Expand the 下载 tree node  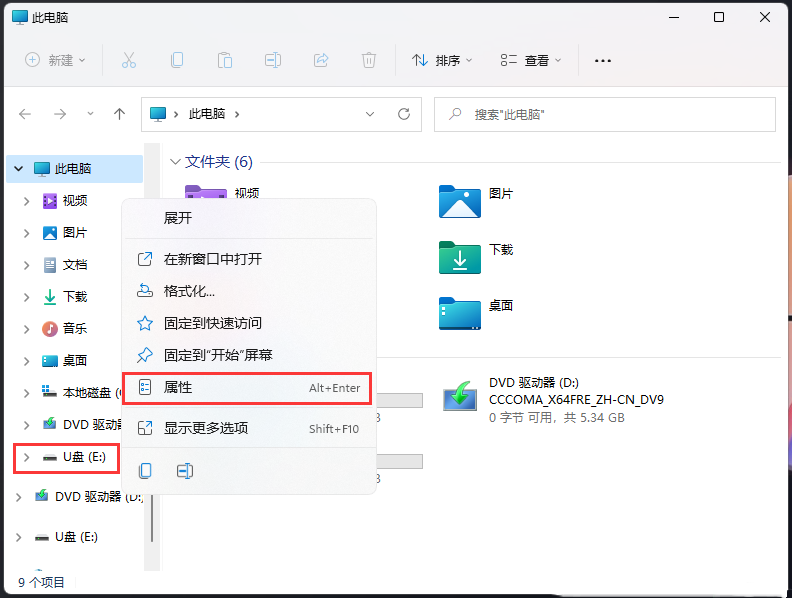point(26,297)
